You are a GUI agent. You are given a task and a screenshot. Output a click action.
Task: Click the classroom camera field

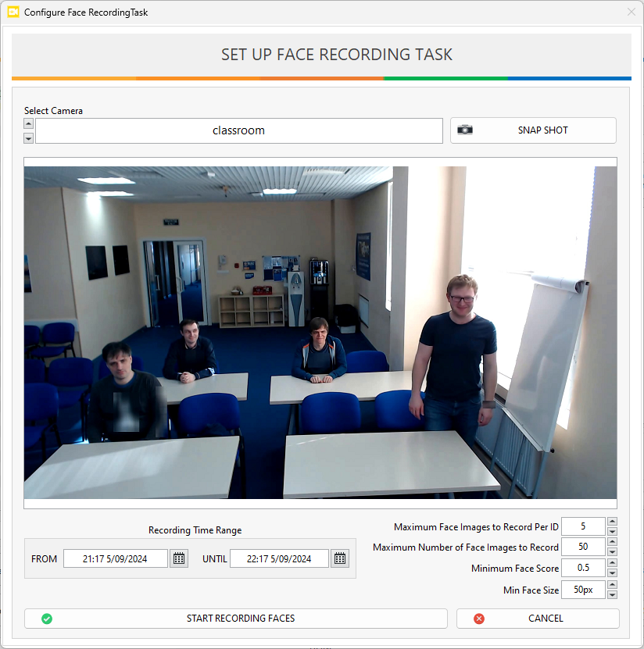pyautogui.click(x=239, y=130)
